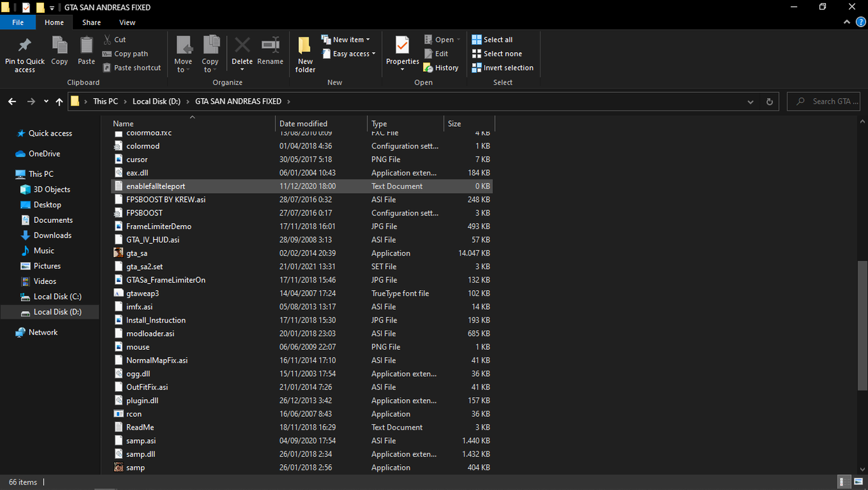Select the enablefallteleport text file

click(302, 186)
